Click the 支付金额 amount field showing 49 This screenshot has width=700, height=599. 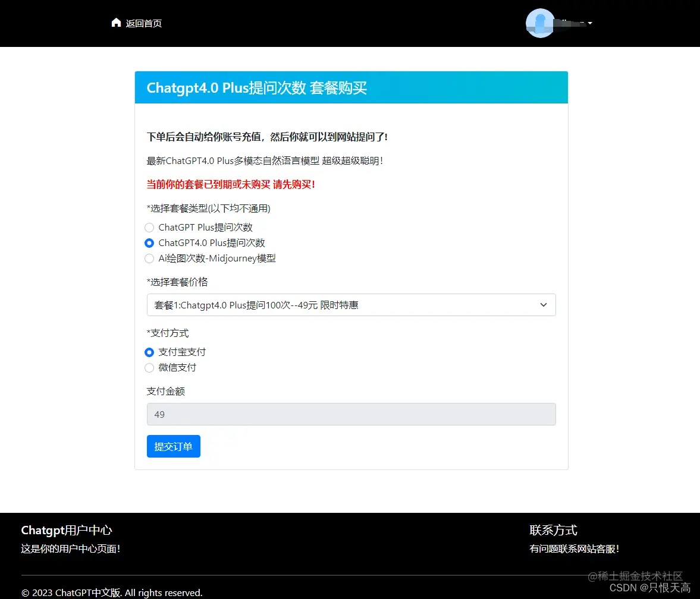point(351,414)
